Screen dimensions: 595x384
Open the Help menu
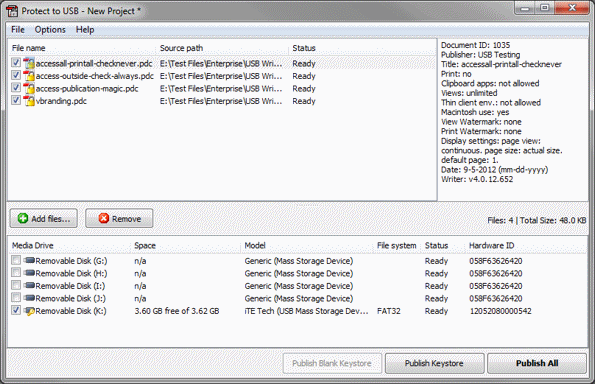pyautogui.click(x=85, y=30)
